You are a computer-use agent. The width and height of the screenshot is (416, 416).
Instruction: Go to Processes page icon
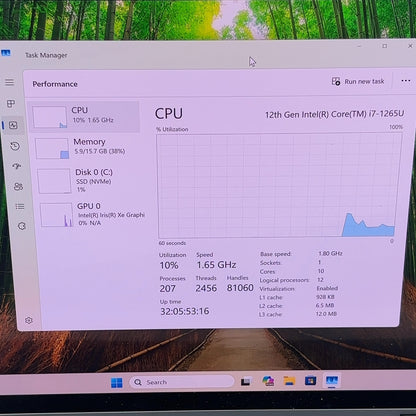pos(11,104)
